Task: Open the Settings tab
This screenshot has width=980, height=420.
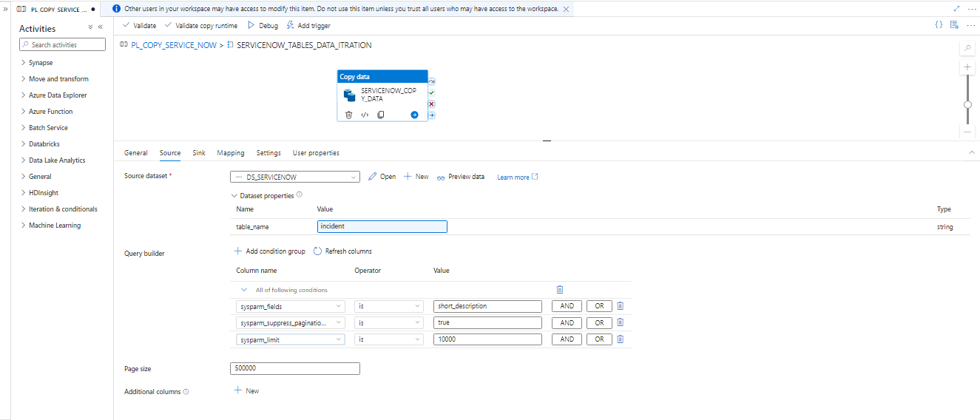Action: (x=268, y=153)
